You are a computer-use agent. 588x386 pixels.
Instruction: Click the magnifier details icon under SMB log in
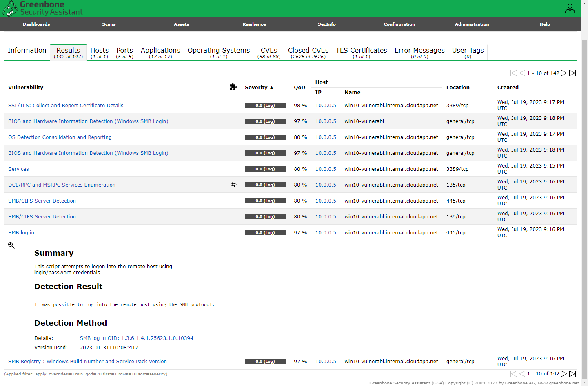[11, 245]
